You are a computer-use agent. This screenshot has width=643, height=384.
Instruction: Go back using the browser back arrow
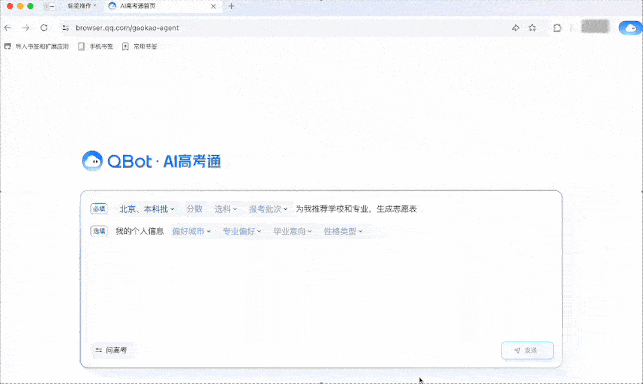pos(7,28)
